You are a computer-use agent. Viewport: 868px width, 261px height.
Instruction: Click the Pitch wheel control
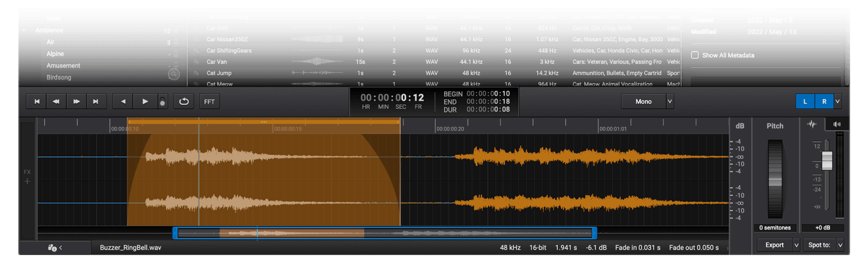coord(775,179)
